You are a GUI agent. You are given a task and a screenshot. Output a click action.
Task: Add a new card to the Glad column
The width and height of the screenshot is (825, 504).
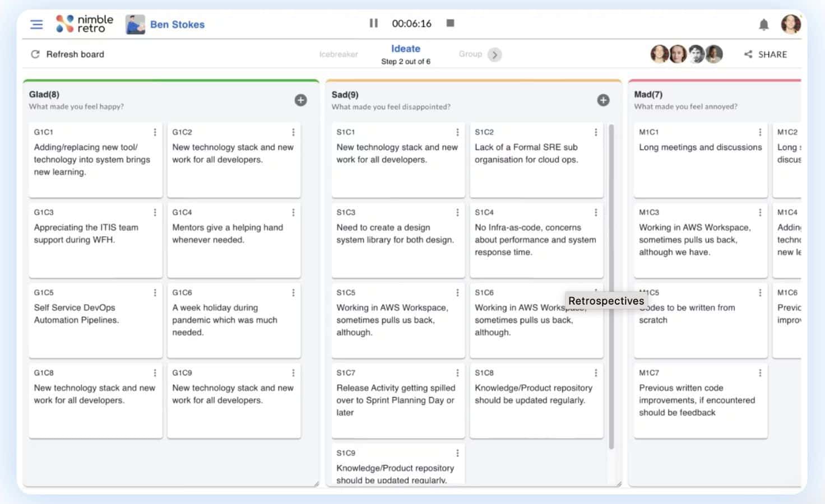[300, 100]
